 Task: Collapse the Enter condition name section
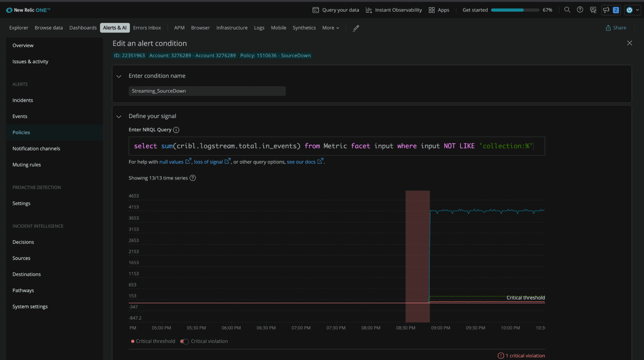119,76
